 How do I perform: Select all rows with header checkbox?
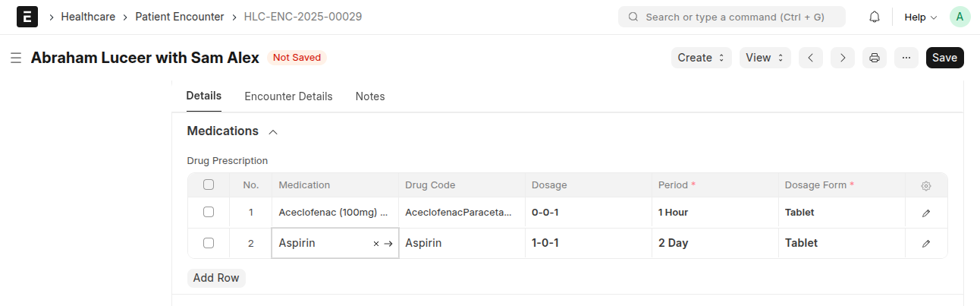pyautogui.click(x=209, y=185)
